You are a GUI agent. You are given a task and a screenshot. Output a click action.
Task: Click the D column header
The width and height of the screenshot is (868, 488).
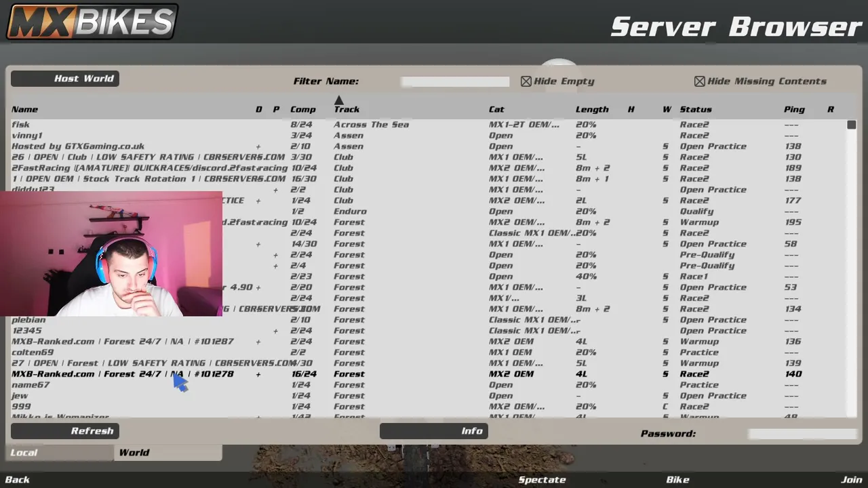pyautogui.click(x=258, y=109)
